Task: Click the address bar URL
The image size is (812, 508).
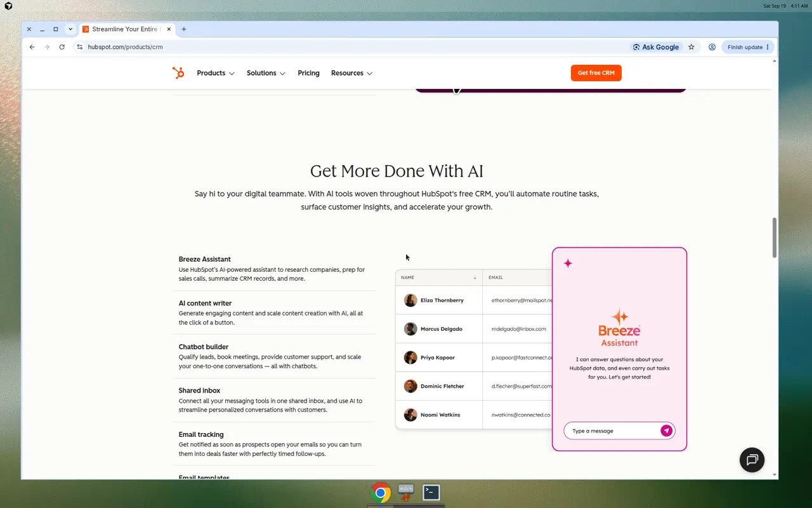Action: click(126, 47)
